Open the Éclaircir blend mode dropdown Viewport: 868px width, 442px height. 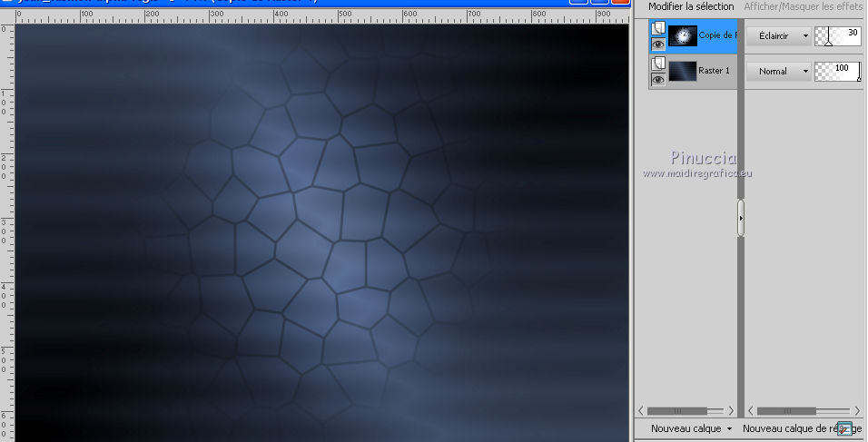click(778, 36)
